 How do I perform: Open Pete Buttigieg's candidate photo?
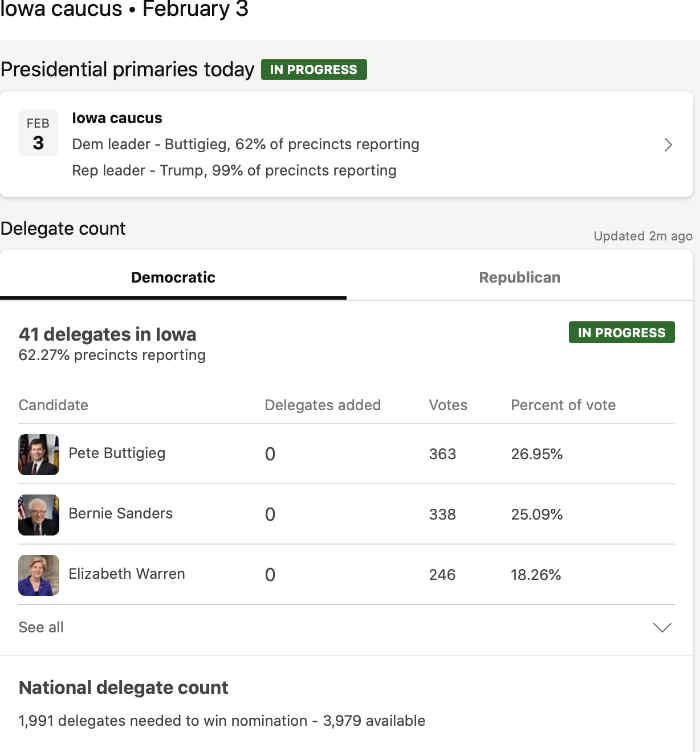[38, 454]
